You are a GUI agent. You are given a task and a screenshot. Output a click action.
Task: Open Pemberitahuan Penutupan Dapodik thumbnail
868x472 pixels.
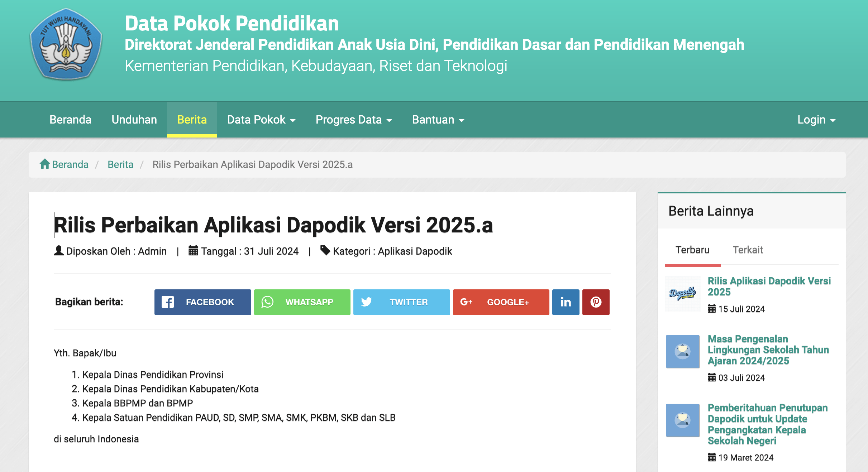click(x=683, y=420)
